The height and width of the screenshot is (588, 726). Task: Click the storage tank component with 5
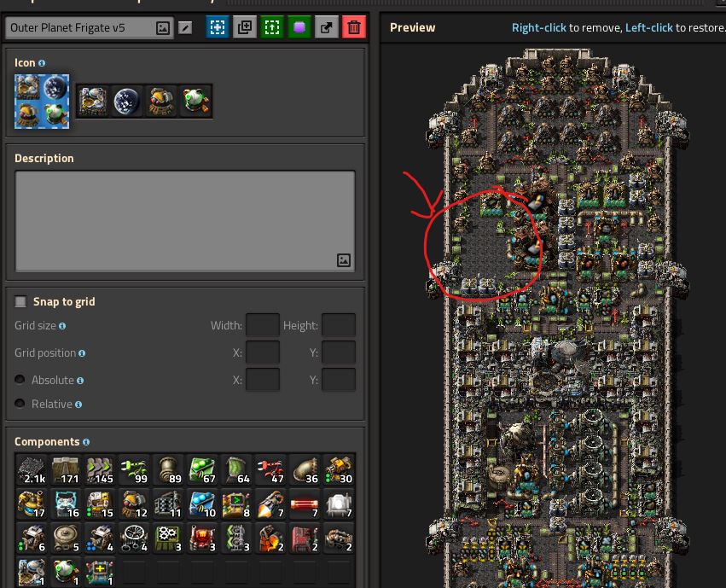pyautogui.click(x=66, y=538)
